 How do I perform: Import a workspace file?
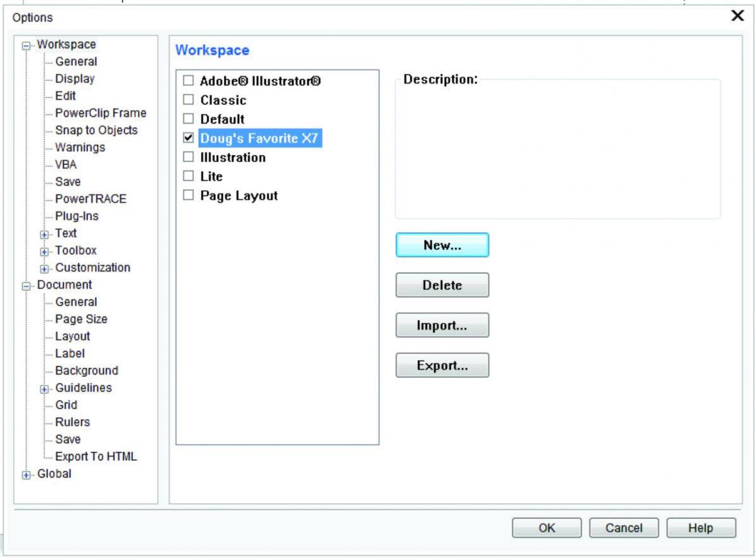click(442, 325)
